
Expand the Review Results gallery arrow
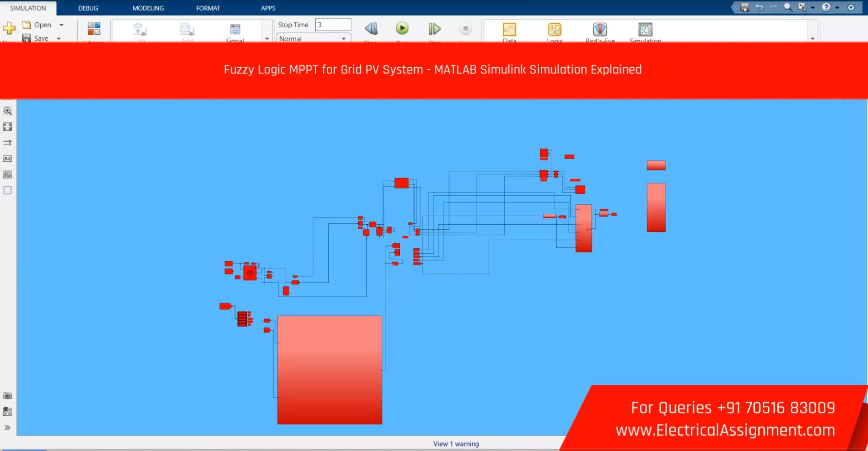pyautogui.click(x=812, y=39)
